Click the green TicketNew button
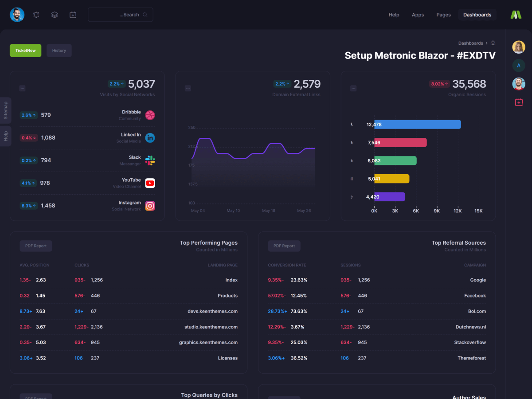The width and height of the screenshot is (532, 399). pos(26,51)
